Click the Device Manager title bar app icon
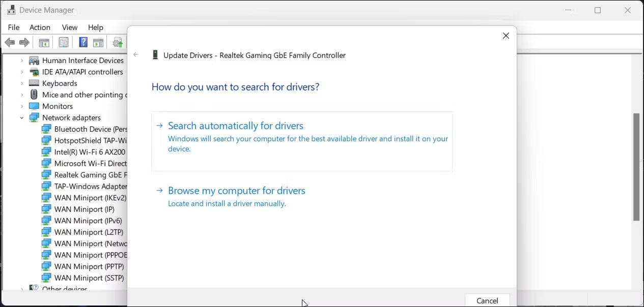Image resolution: width=644 pixels, height=307 pixels. 11,10
